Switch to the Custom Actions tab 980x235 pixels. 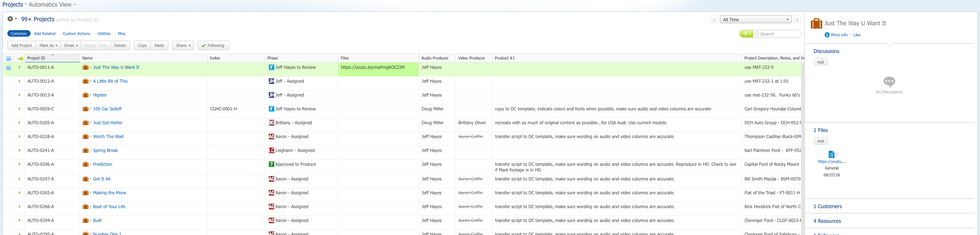coord(77,34)
